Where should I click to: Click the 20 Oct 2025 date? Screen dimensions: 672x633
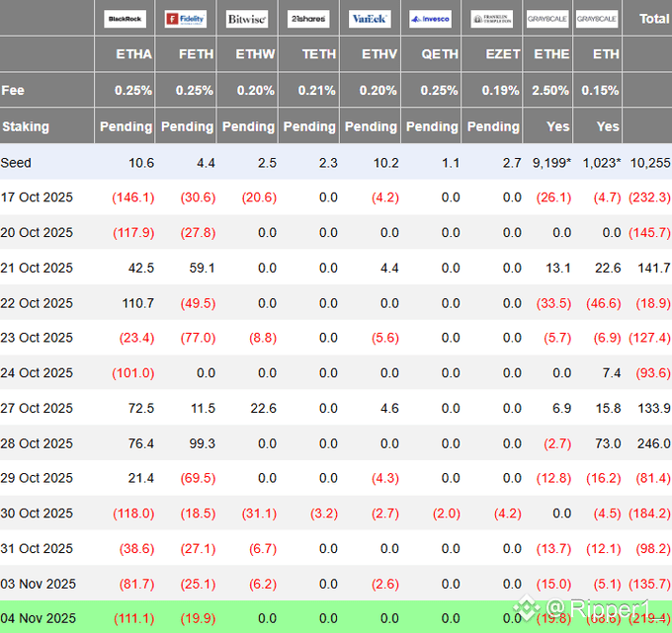tap(37, 232)
